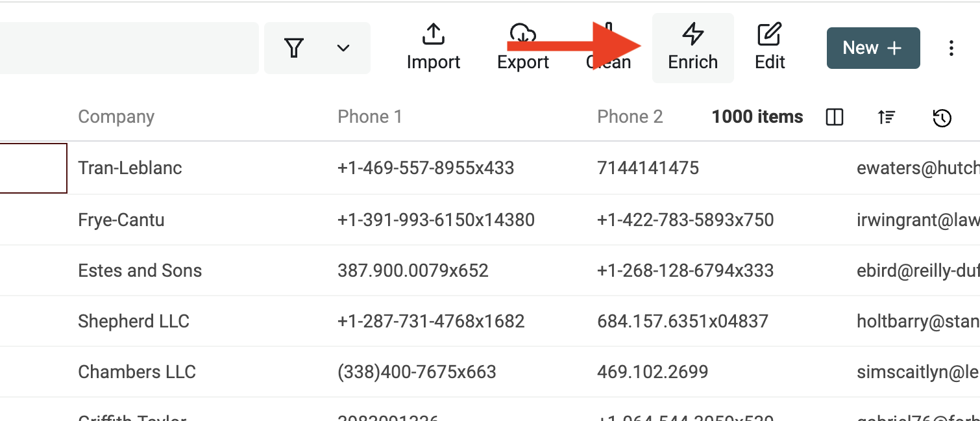Open Edit mode
980x421 pixels.
tap(770, 47)
